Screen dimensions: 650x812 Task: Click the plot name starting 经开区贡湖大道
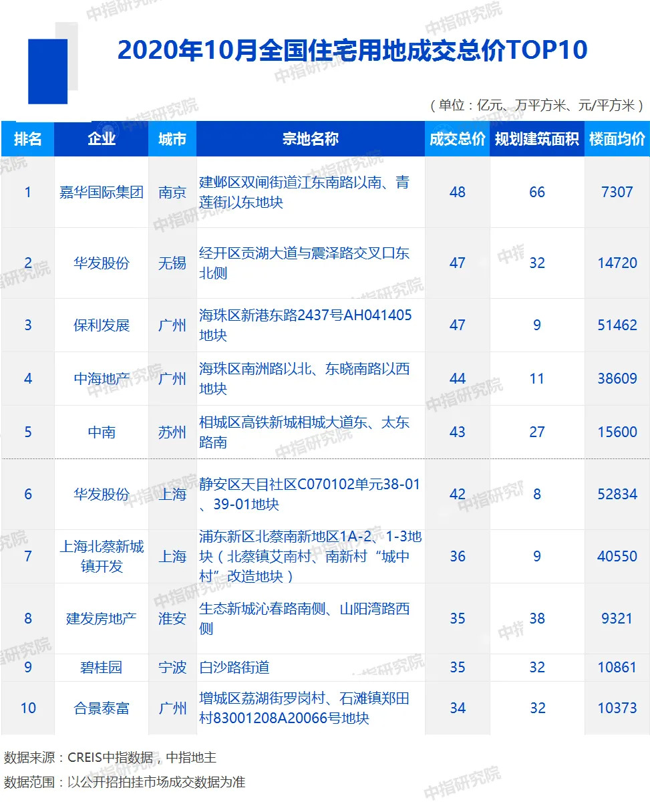tap(305, 263)
